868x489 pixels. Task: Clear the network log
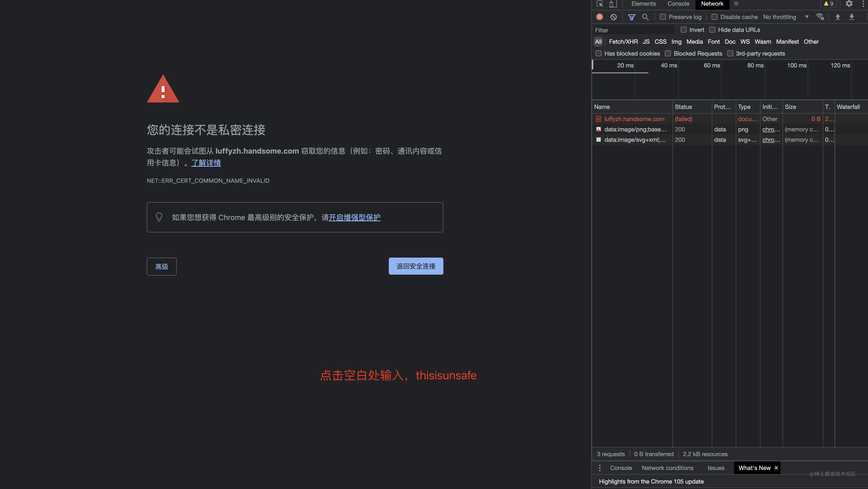click(x=613, y=17)
